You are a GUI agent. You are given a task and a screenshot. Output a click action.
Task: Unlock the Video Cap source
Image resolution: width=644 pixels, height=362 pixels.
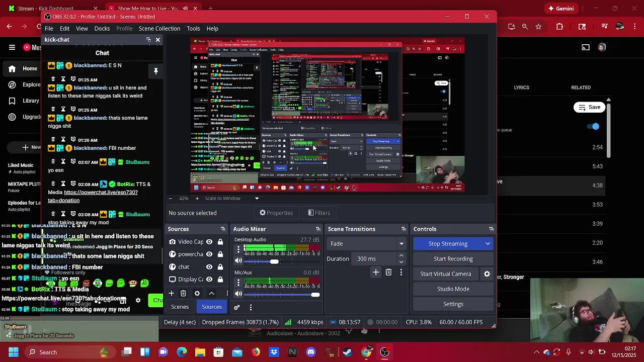pyautogui.click(x=220, y=242)
